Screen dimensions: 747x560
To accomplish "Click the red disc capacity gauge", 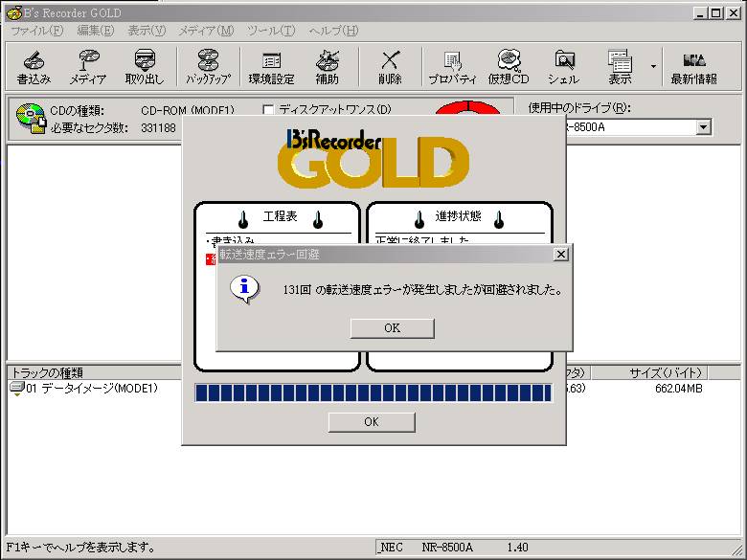I will click(467, 108).
